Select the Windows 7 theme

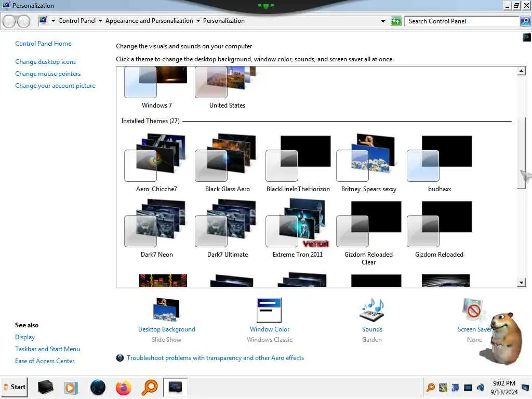pos(156,87)
